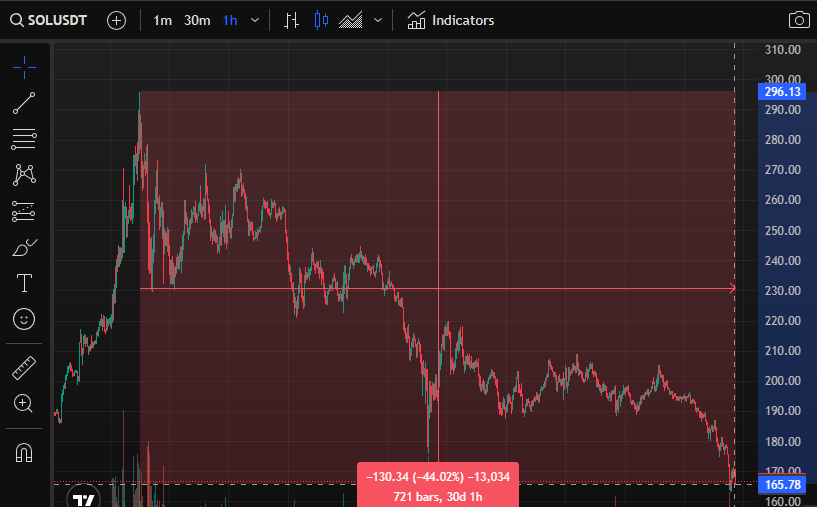
Task: Select the crosshair cursor tool
Action: pyautogui.click(x=24, y=67)
